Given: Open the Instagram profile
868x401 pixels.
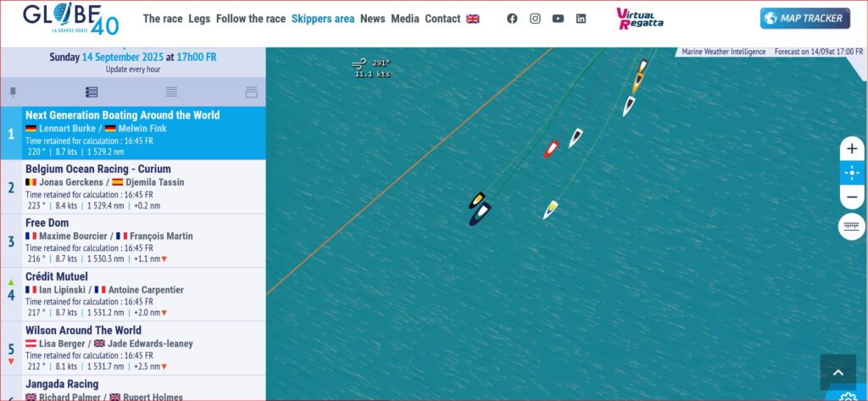Looking at the screenshot, I should 535,19.
